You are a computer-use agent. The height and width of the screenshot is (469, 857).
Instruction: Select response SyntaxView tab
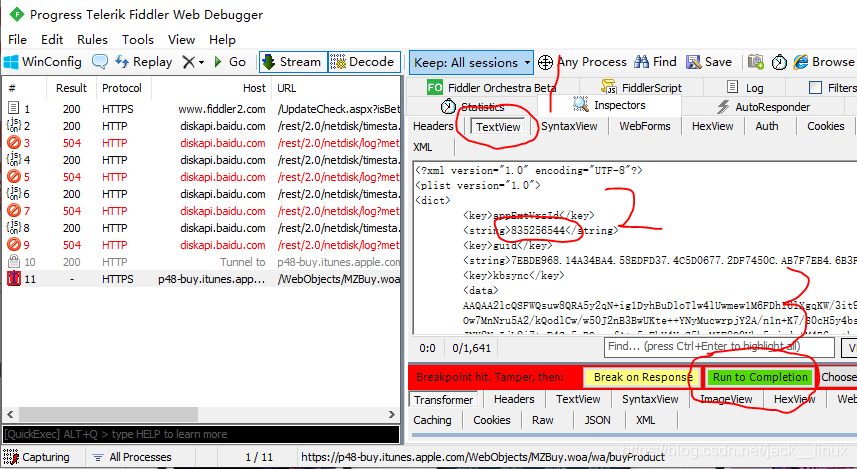[x=650, y=400]
